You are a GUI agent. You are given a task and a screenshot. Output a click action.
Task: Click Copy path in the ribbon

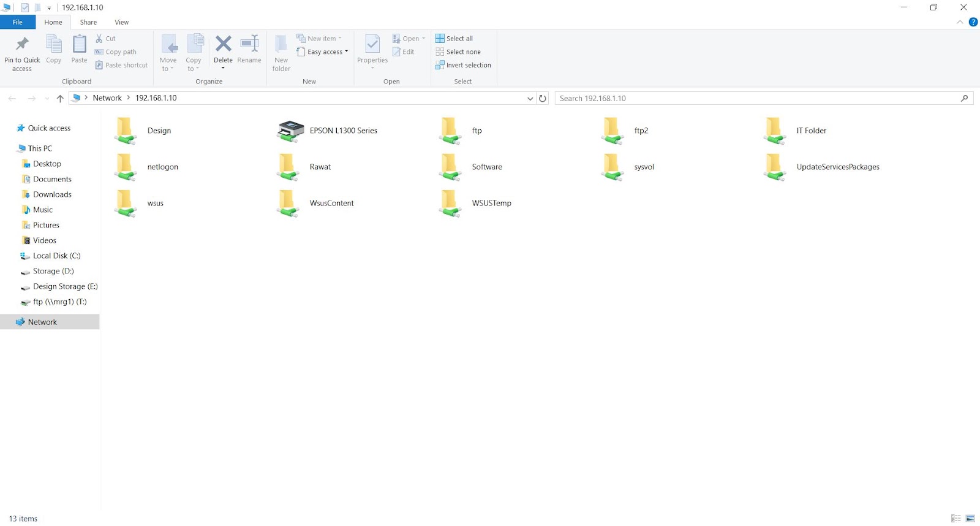point(116,52)
